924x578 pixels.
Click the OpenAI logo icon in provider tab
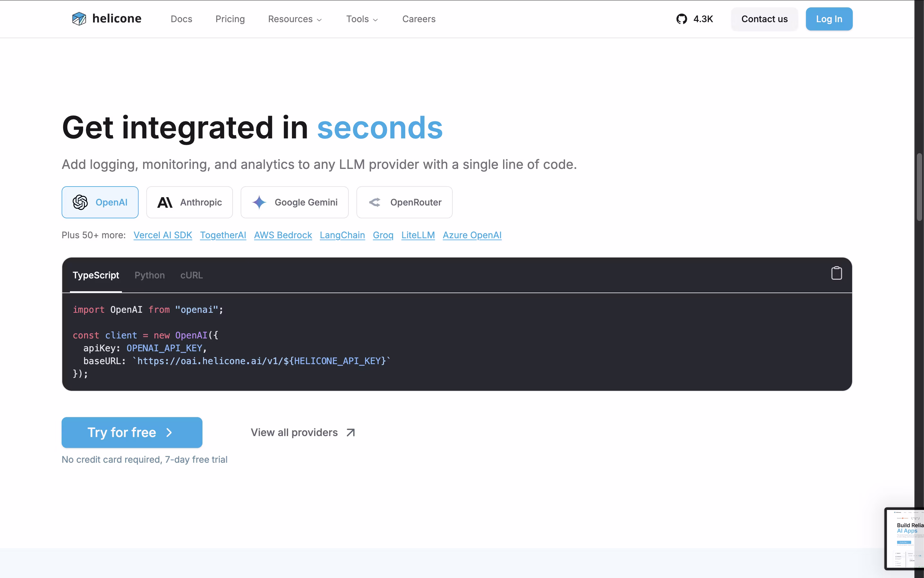click(x=80, y=202)
